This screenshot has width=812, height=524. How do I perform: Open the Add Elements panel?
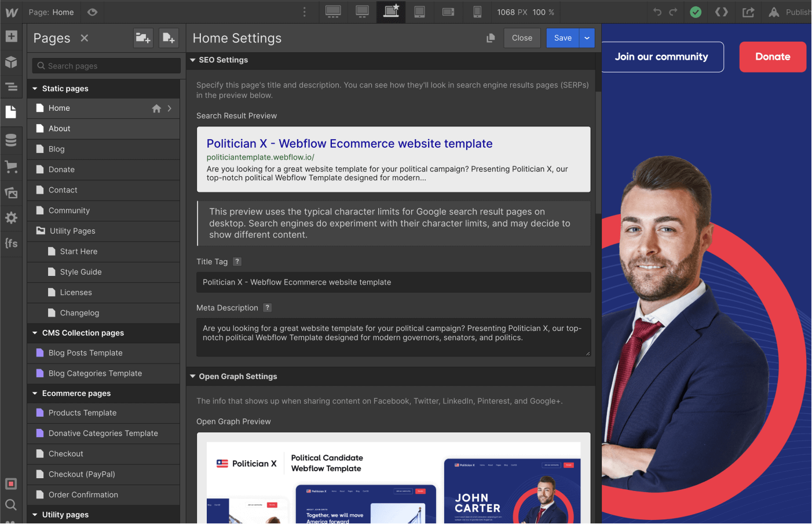[12, 37]
